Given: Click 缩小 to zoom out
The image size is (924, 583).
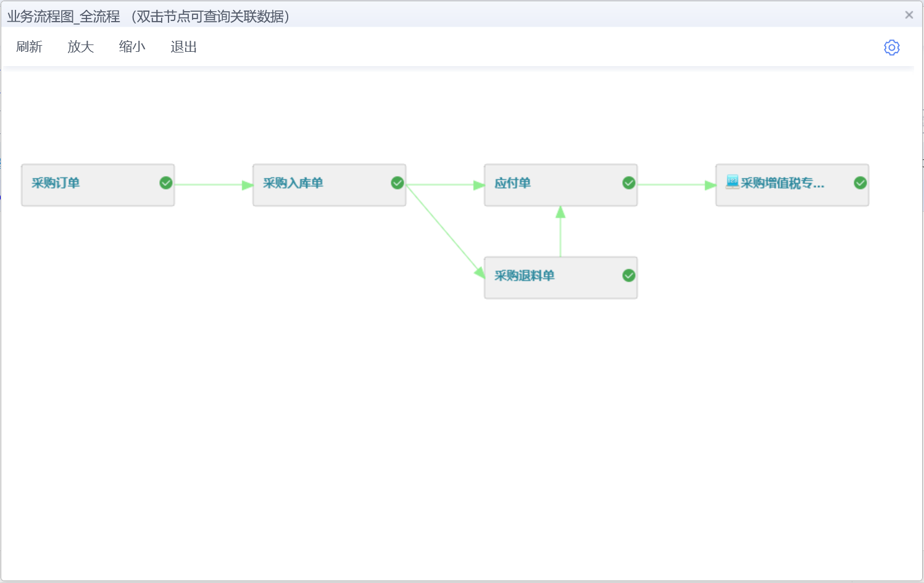Looking at the screenshot, I should pos(132,47).
